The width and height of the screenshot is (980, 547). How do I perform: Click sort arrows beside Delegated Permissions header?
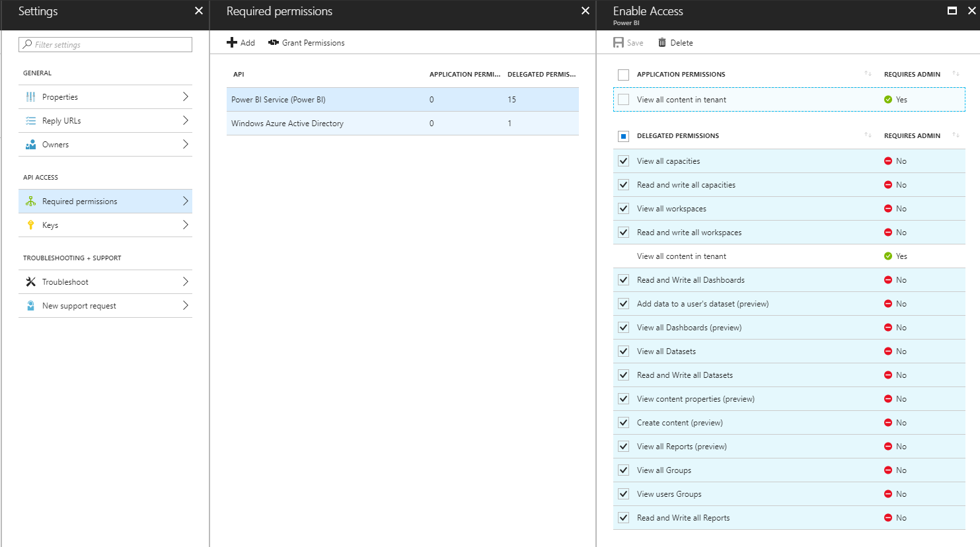868,135
